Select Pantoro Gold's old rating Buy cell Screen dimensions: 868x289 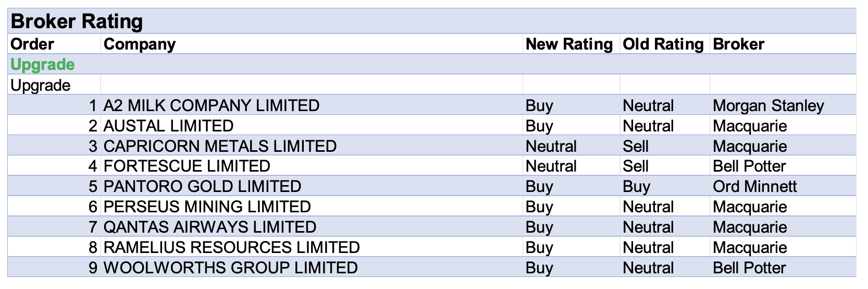tap(636, 187)
